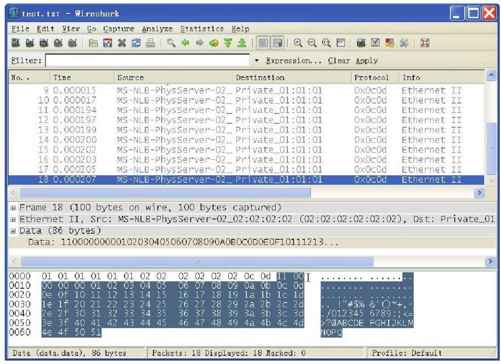Click the zoom out magnifier icon
The height and width of the screenshot is (364, 501).
pos(312,43)
